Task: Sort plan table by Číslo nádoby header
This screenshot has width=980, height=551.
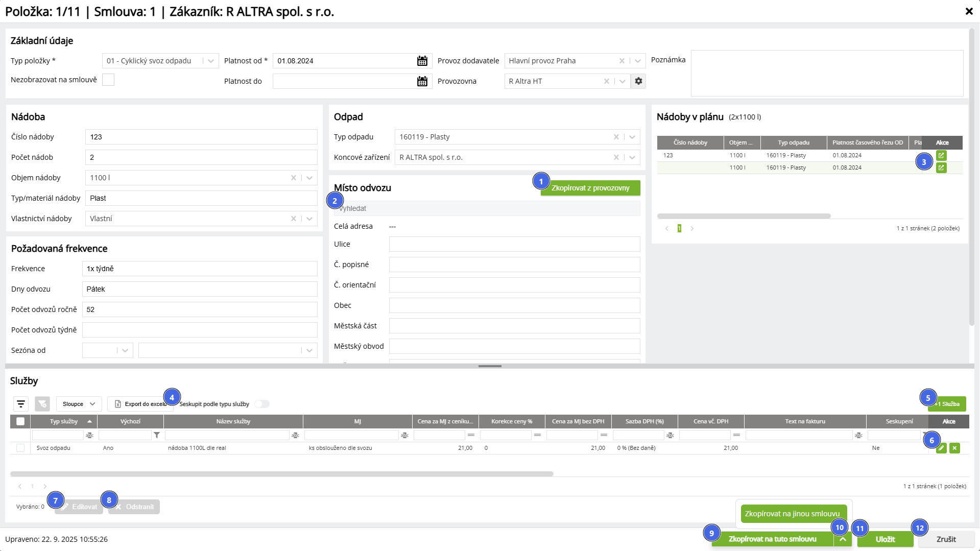Action: tap(690, 142)
